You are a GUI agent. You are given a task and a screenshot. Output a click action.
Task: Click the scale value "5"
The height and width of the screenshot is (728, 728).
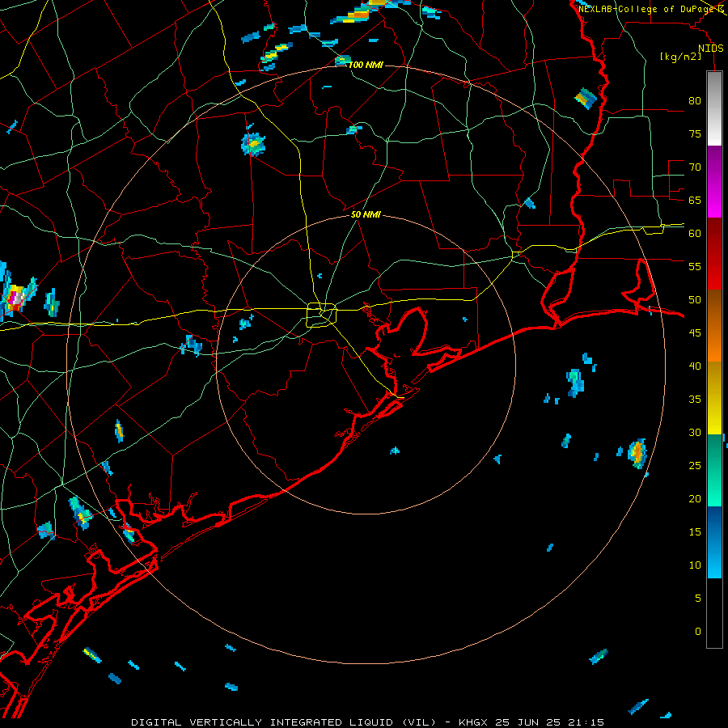(x=698, y=599)
